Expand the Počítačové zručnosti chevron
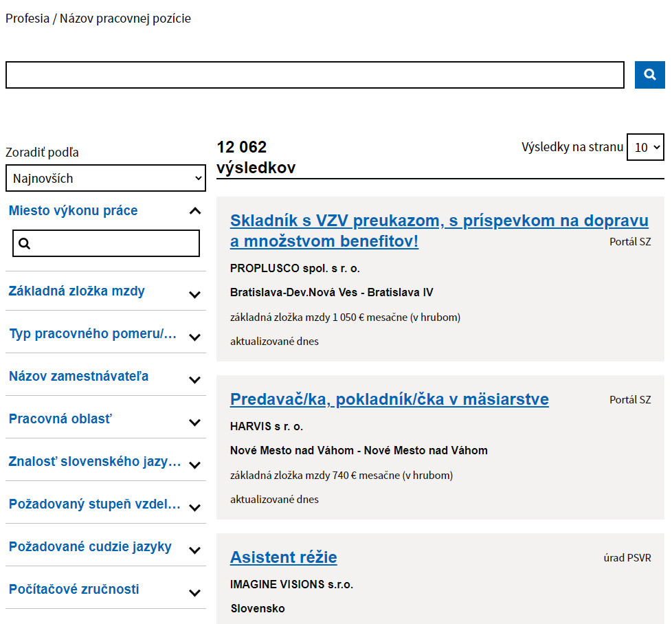 (195, 592)
